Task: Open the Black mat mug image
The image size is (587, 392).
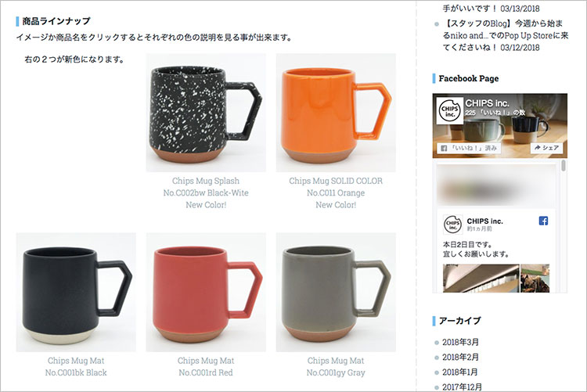Action: click(x=76, y=292)
